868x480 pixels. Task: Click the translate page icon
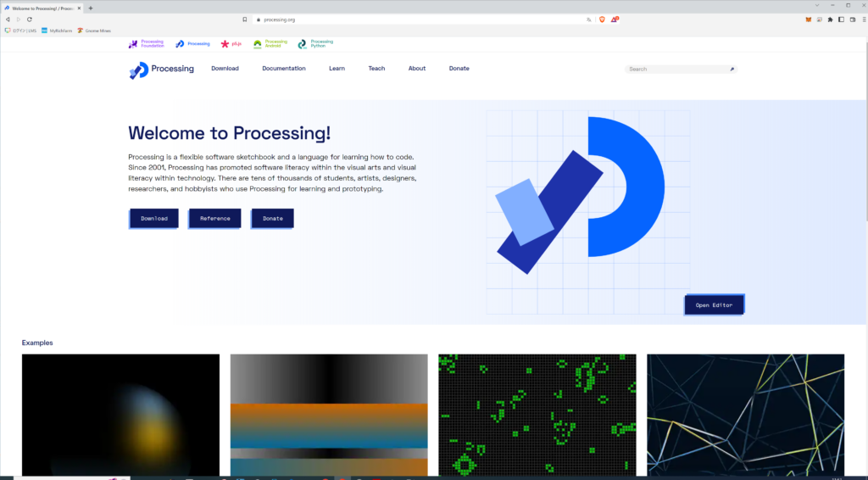click(588, 20)
